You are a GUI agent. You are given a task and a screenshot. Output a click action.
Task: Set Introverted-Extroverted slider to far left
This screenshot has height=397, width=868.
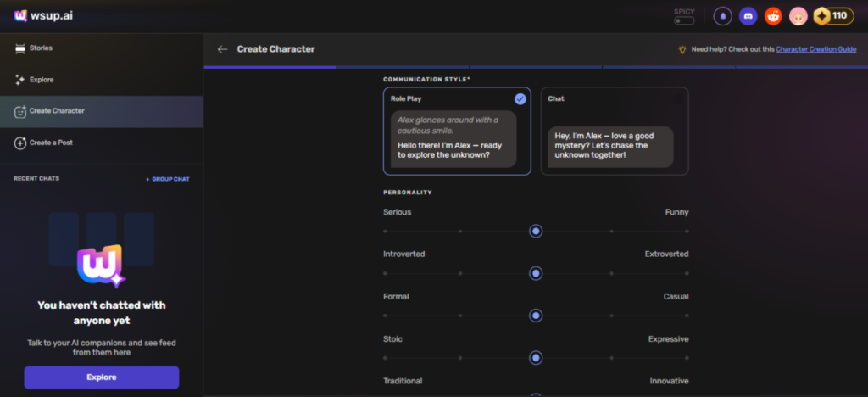[x=385, y=273]
